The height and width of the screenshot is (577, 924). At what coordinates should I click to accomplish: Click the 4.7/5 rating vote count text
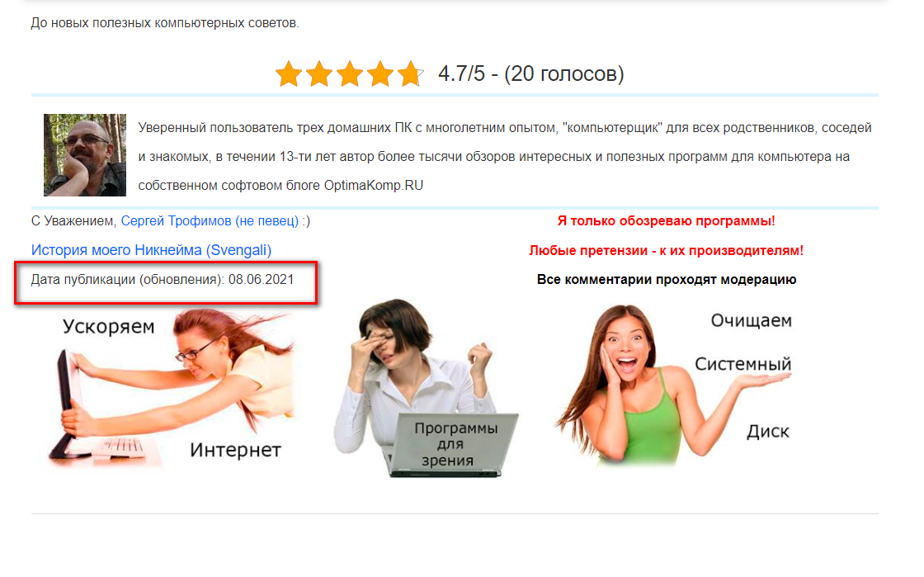(x=531, y=73)
